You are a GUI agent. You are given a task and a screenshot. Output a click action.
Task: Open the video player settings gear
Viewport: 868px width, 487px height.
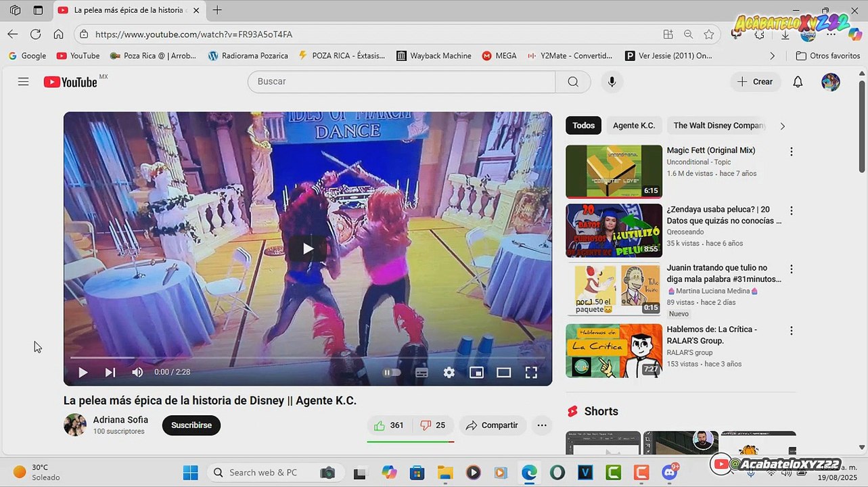pos(449,372)
